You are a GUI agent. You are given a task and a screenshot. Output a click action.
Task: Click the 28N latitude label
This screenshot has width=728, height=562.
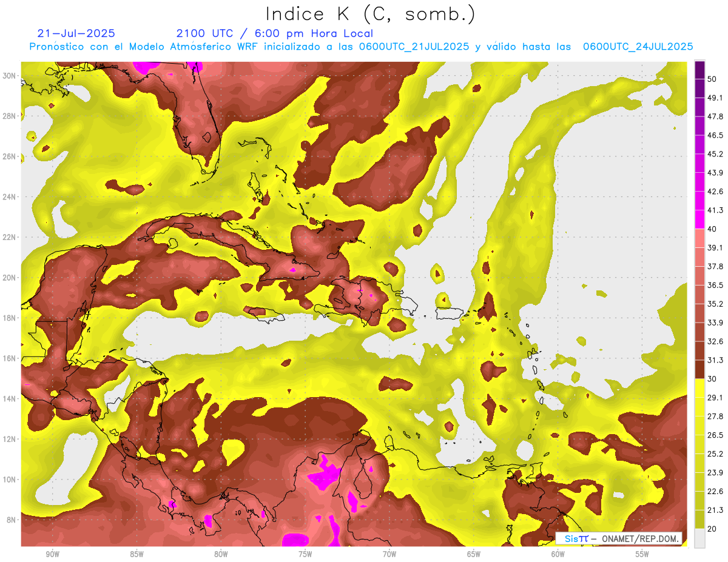click(x=8, y=116)
